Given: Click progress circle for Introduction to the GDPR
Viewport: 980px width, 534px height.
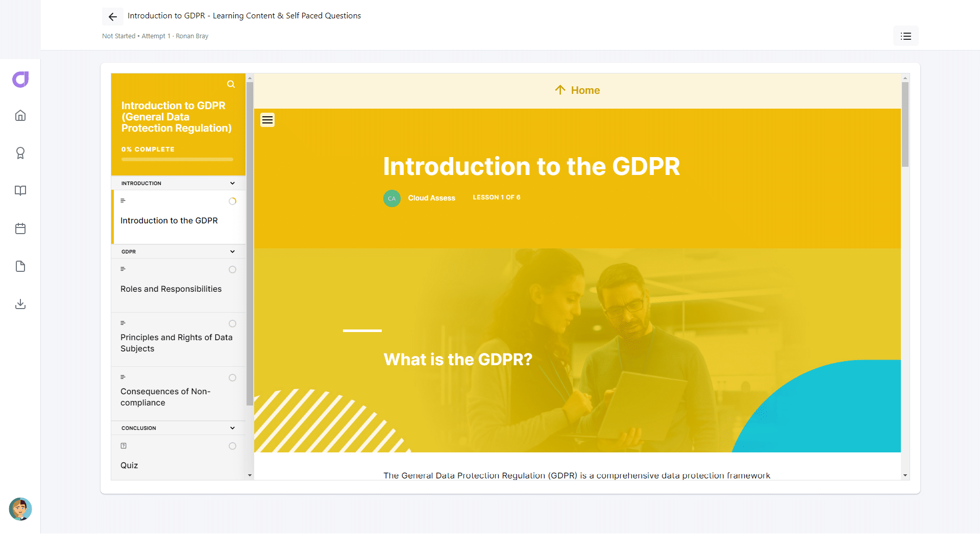Looking at the screenshot, I should click(233, 201).
